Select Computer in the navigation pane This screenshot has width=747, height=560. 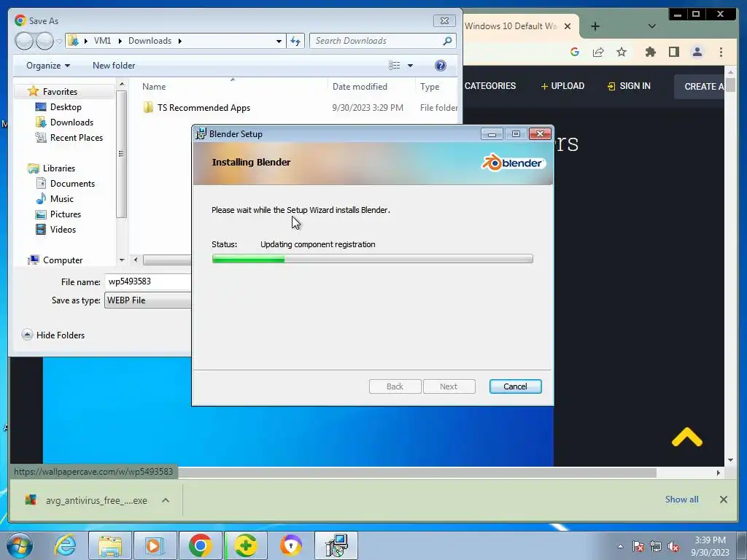(x=63, y=260)
